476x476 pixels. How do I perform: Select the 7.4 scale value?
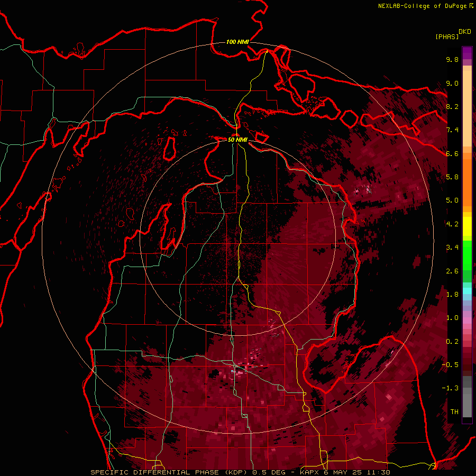452,130
